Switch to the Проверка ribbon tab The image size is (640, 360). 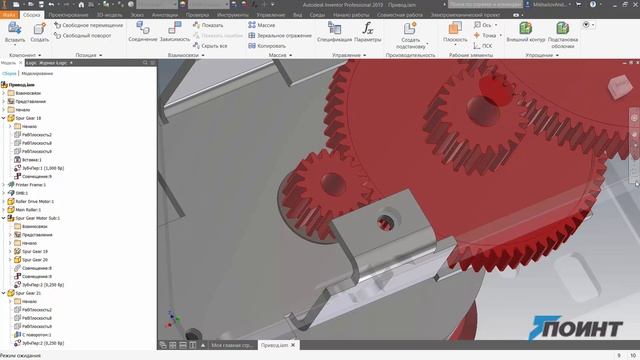pyautogui.click(x=197, y=15)
